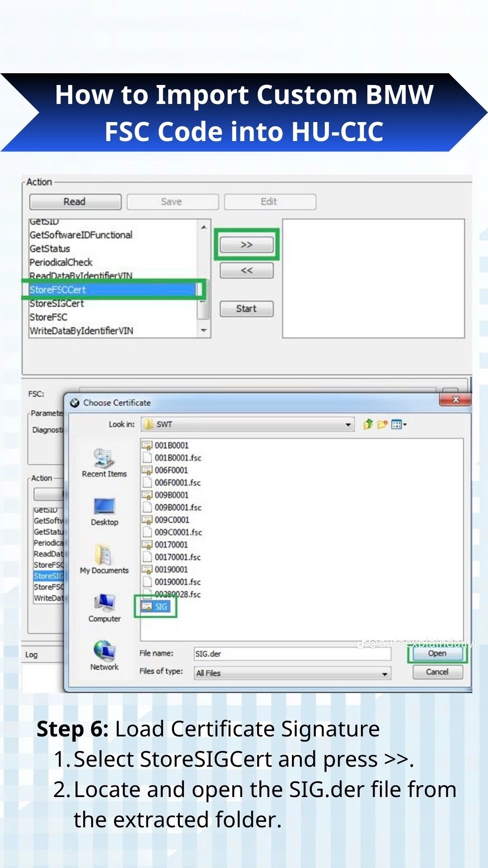Select file 00170001.fsc
Viewport: 488px width, 868px height.
pos(171,557)
